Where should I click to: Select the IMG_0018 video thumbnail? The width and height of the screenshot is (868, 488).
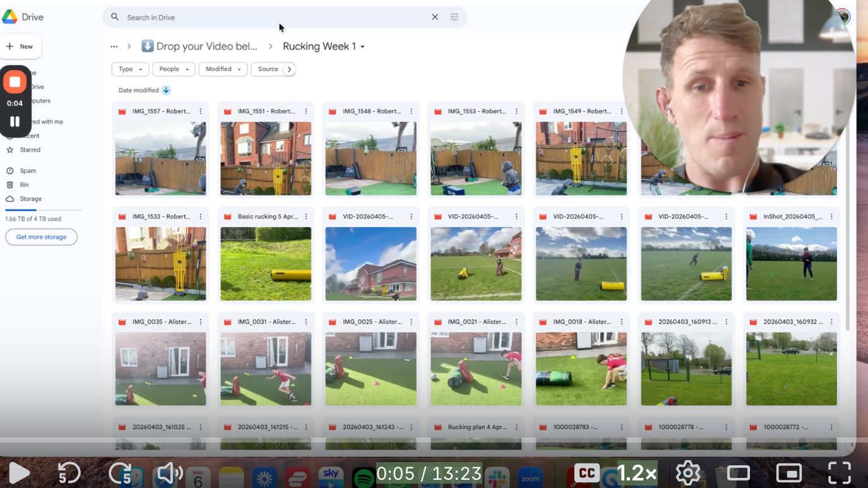pyautogui.click(x=581, y=369)
